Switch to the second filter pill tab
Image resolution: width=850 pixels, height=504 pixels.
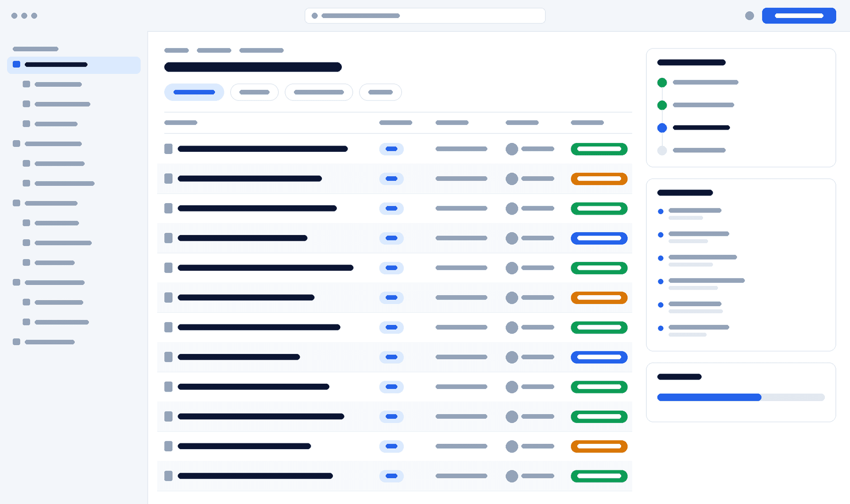pos(254,92)
